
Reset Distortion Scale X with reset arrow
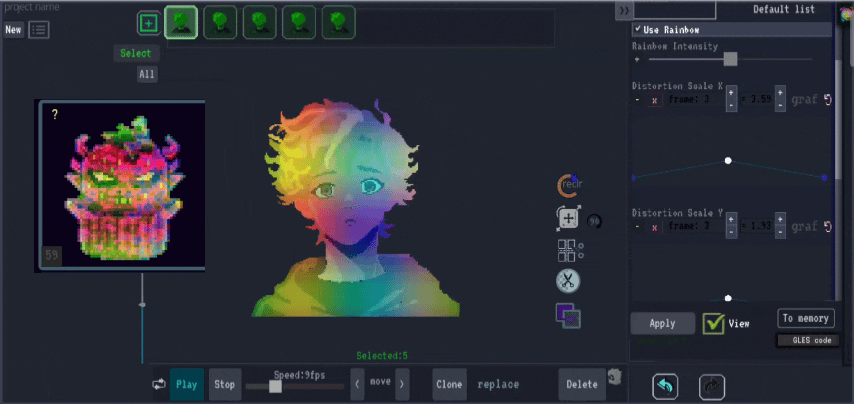click(828, 100)
